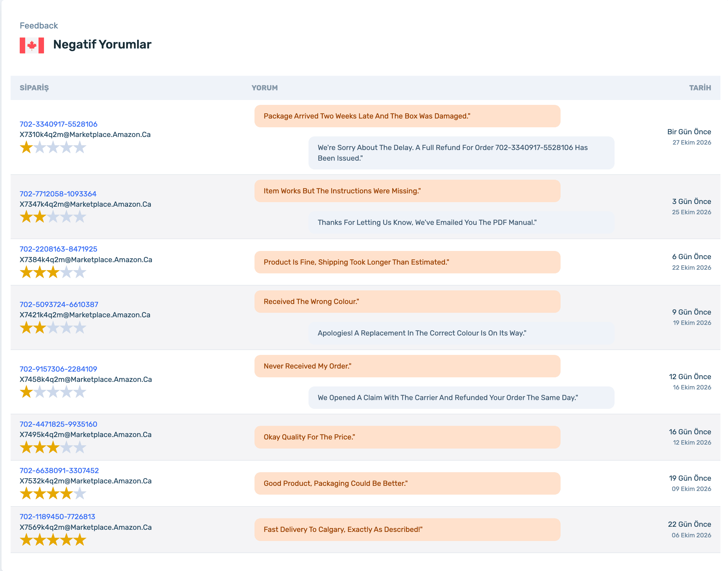
Task: Click star rating for X7384k4q2m email row
Action: (x=53, y=272)
